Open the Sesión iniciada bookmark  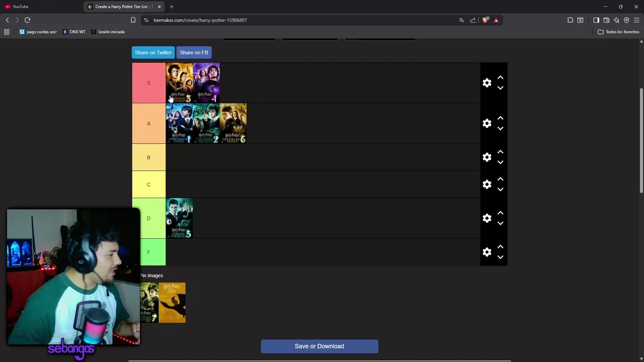(x=108, y=32)
